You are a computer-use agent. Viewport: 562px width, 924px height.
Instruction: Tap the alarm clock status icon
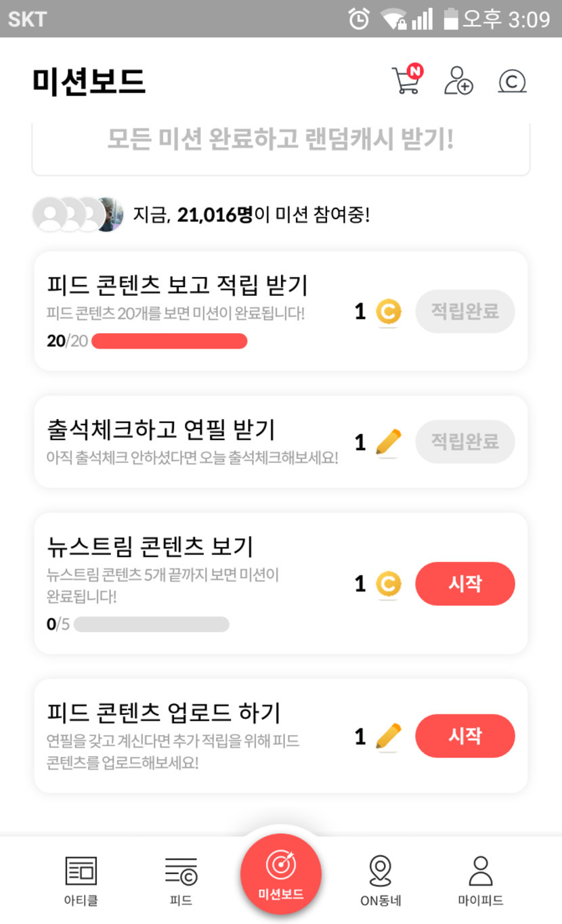coord(359,19)
